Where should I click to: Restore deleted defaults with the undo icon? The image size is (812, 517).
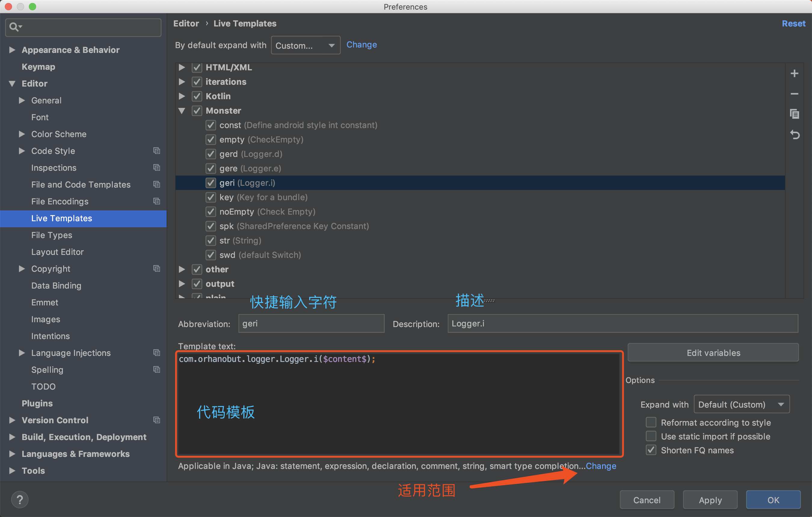pos(794,134)
